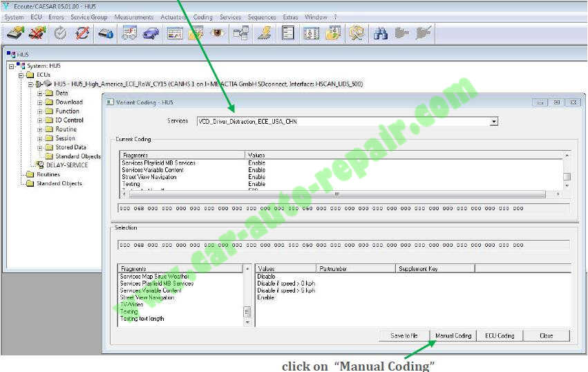This screenshot has width=588, height=372.
Task: Expand the Session folder node
Action: pos(40,138)
